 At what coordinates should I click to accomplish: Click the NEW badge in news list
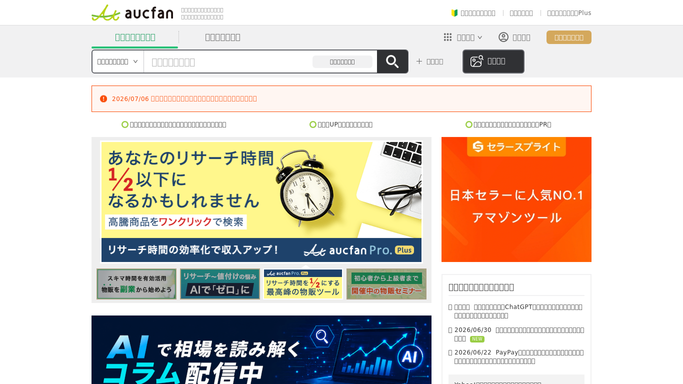point(477,339)
